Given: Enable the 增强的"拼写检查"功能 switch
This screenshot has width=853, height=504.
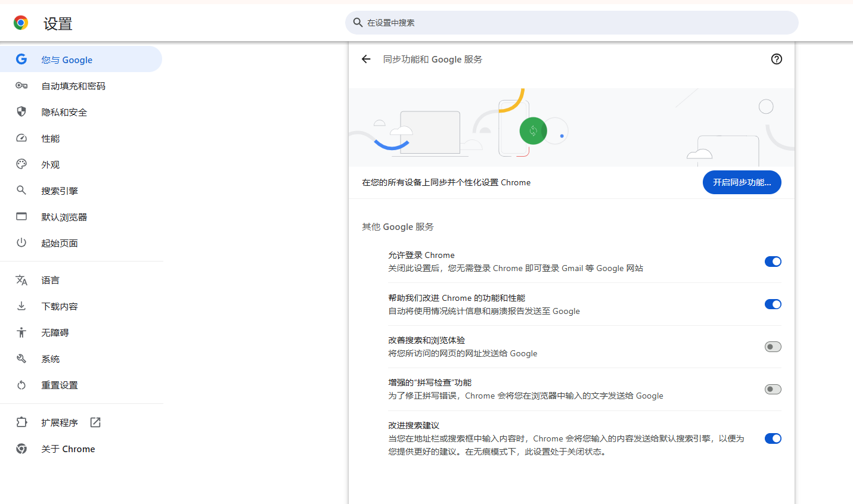Looking at the screenshot, I should 773,390.
